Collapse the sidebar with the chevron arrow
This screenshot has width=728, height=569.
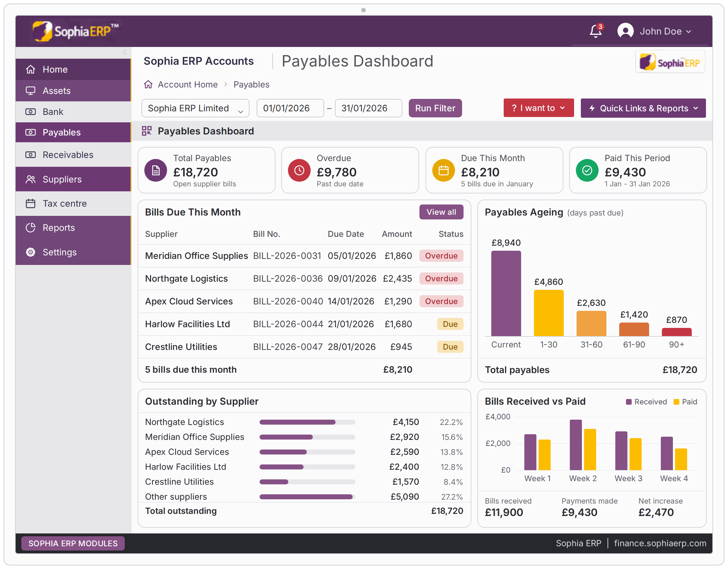[125, 52]
